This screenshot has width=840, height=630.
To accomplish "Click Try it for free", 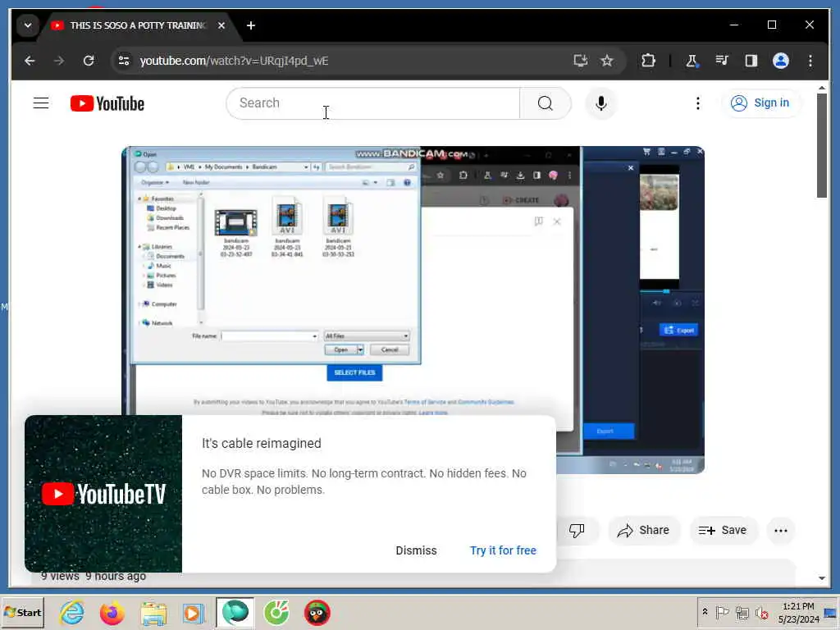I will [x=503, y=550].
